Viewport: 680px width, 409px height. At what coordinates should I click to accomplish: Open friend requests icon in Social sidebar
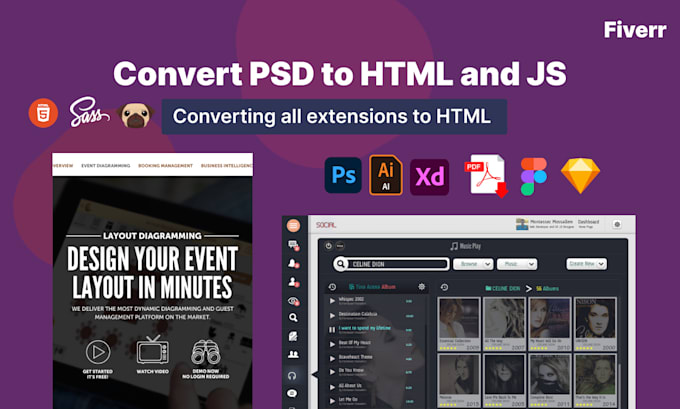click(294, 282)
